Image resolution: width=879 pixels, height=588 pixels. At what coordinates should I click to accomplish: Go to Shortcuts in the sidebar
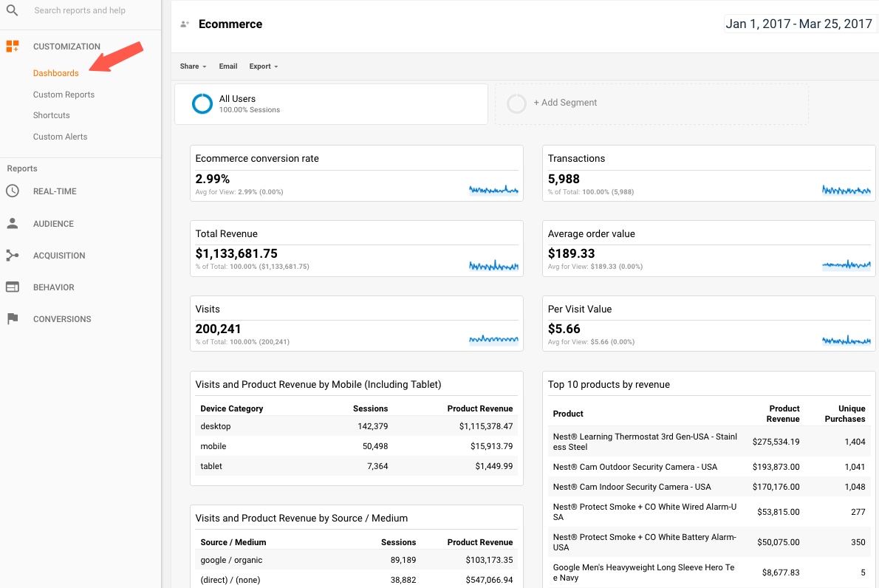pyautogui.click(x=51, y=115)
